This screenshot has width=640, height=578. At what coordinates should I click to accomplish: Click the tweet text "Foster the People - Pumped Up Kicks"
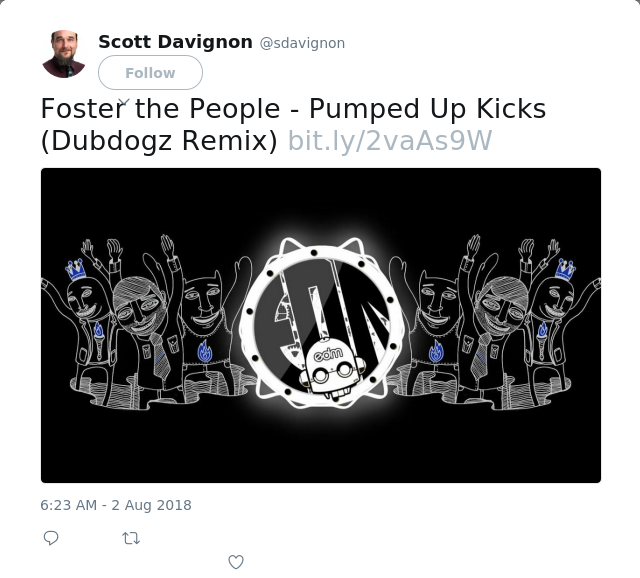tap(293, 109)
